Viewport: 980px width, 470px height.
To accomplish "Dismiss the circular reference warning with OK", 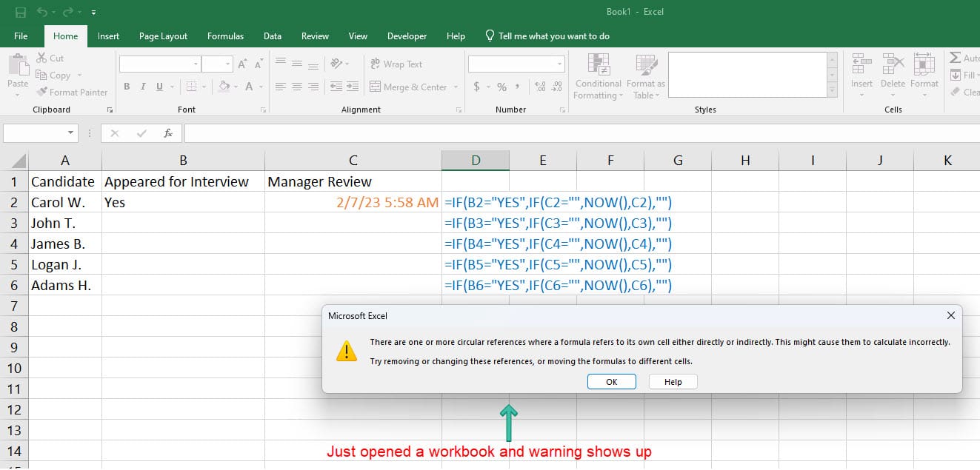I will (611, 381).
